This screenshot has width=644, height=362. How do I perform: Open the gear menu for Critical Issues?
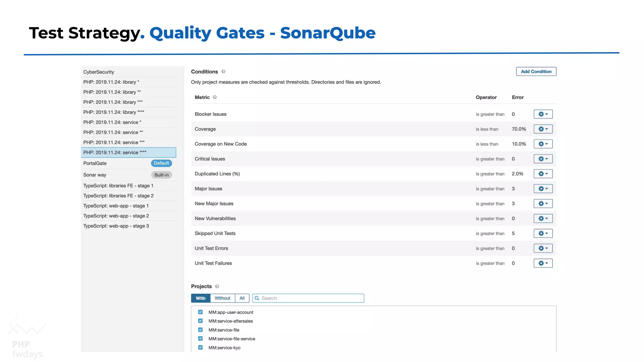coord(543,159)
